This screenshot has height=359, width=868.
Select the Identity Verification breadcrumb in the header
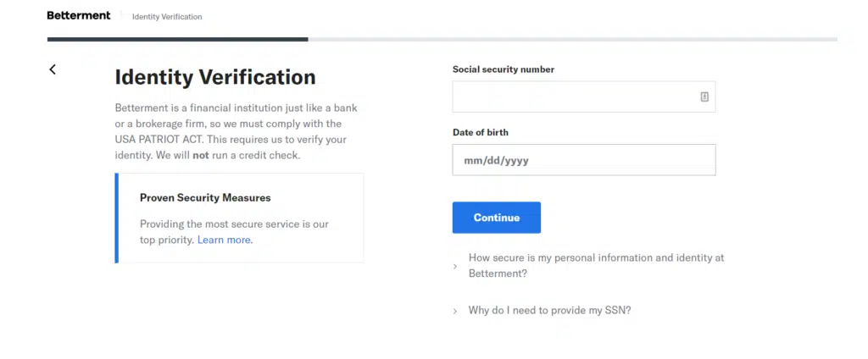(167, 17)
